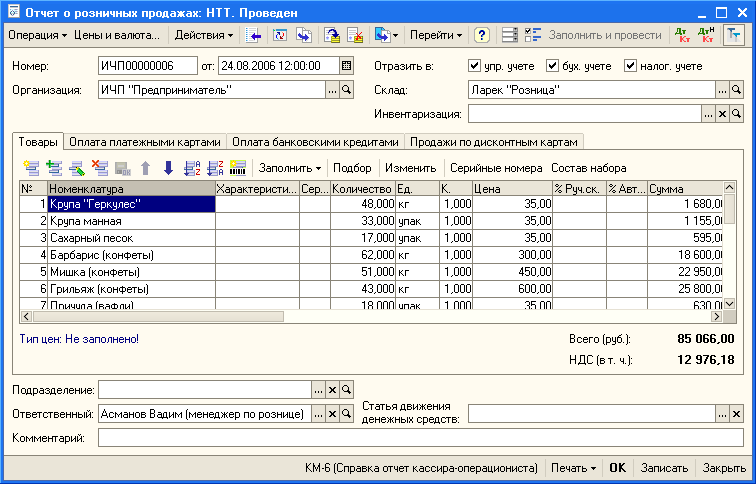The image size is (756, 484).
Task: Click the Закрыть button
Action: coord(725,468)
